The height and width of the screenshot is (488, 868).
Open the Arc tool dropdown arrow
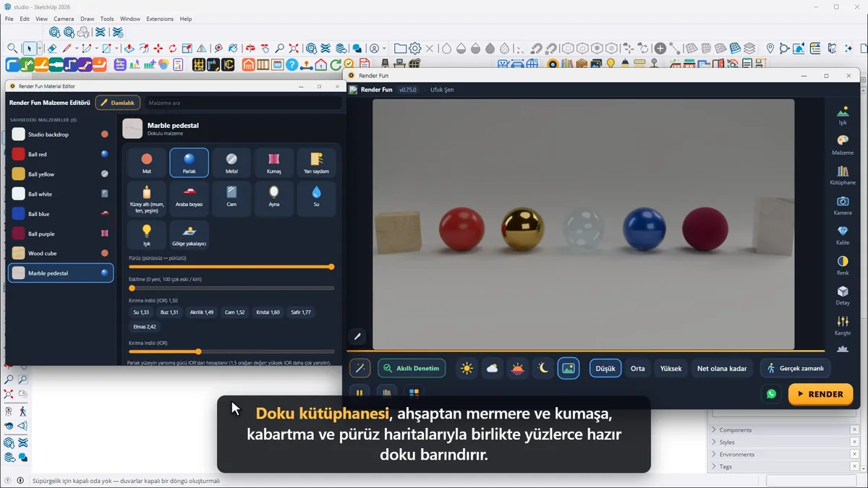pos(95,48)
